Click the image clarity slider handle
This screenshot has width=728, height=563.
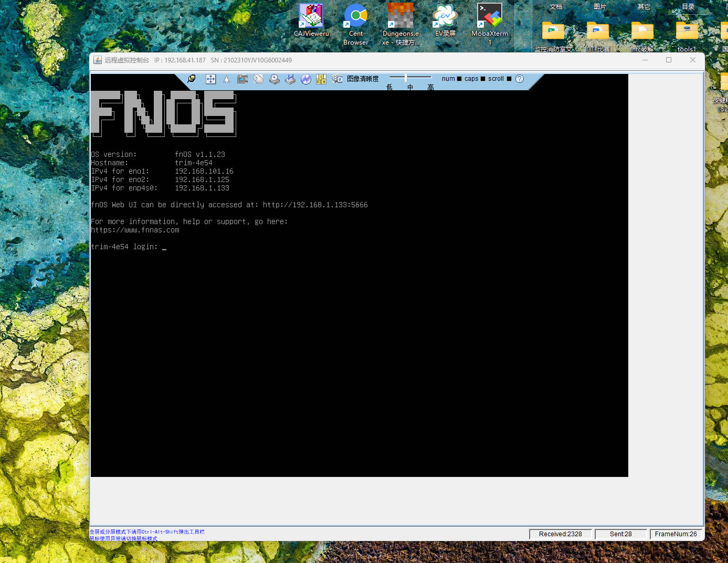click(x=406, y=78)
